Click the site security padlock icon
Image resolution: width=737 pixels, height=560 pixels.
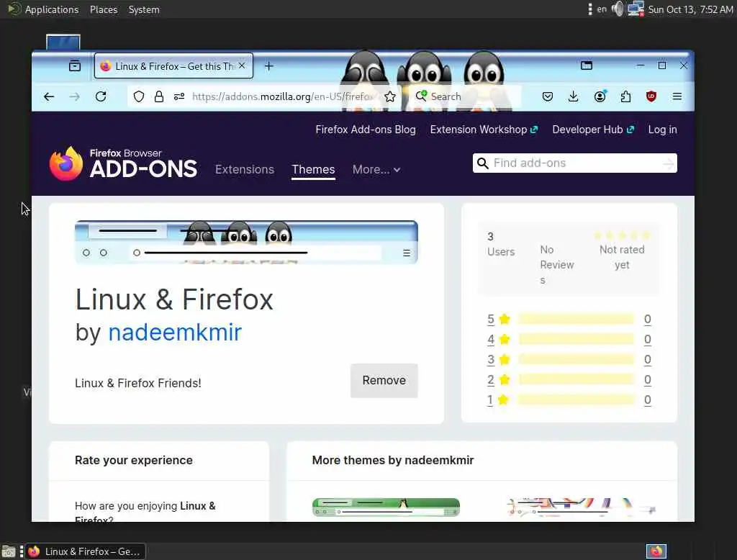click(159, 96)
